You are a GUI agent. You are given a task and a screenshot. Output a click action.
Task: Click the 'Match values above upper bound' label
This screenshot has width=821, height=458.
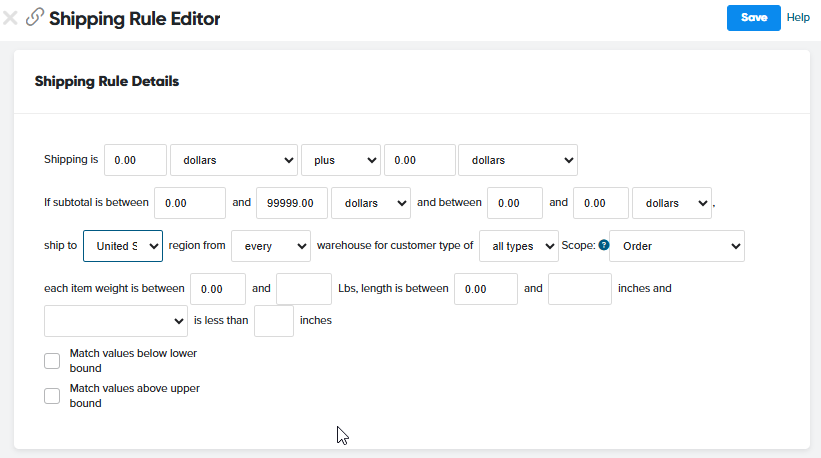coord(135,396)
